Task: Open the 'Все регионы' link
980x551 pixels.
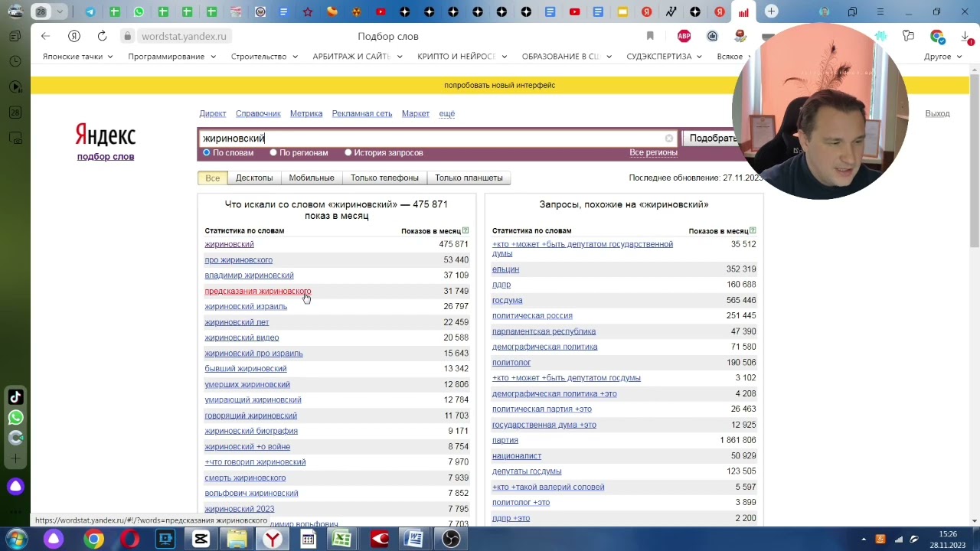Action: point(653,152)
